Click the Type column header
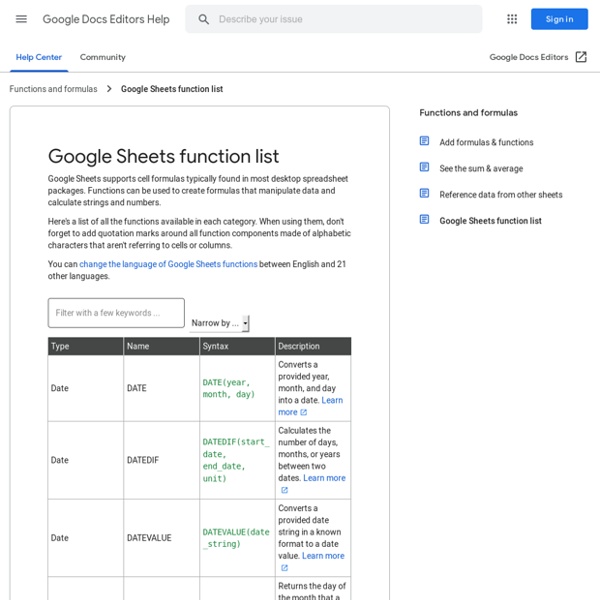 86,346
